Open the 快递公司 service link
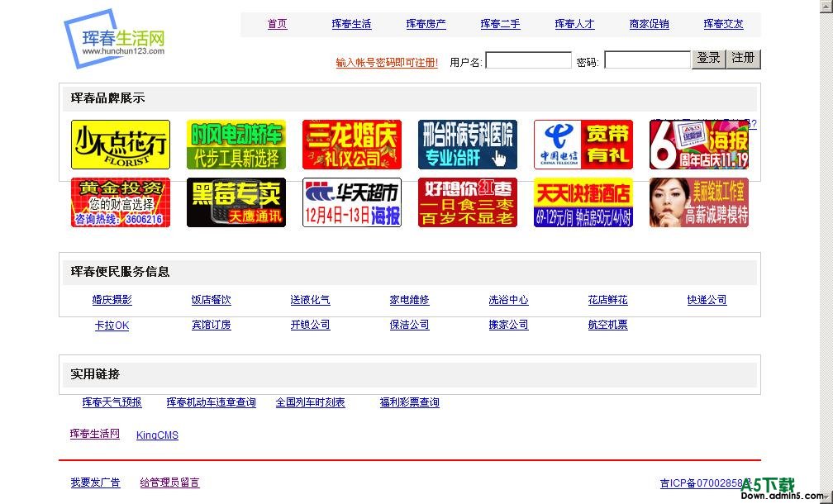This screenshot has width=833, height=504. [707, 300]
